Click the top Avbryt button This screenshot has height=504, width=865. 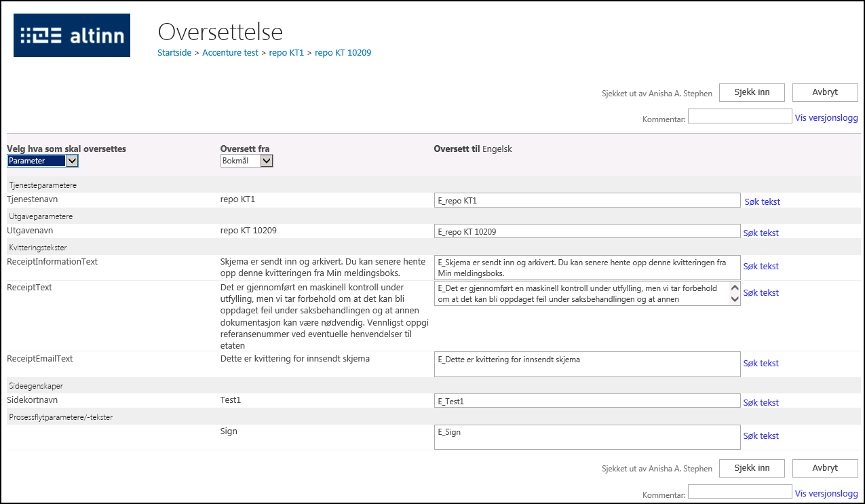(x=825, y=92)
